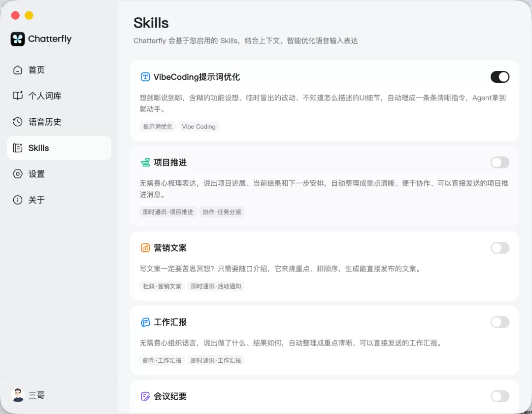Click the Skills list icon in sidebar
The height and width of the screenshot is (414, 532).
click(x=18, y=148)
